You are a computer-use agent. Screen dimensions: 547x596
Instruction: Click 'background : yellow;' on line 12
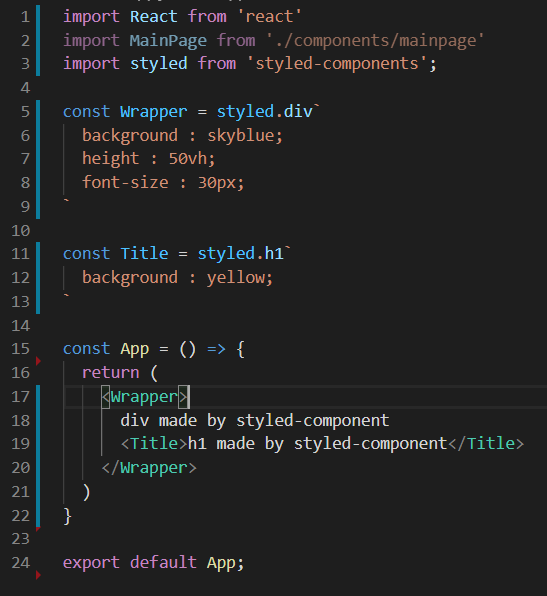coord(178,278)
